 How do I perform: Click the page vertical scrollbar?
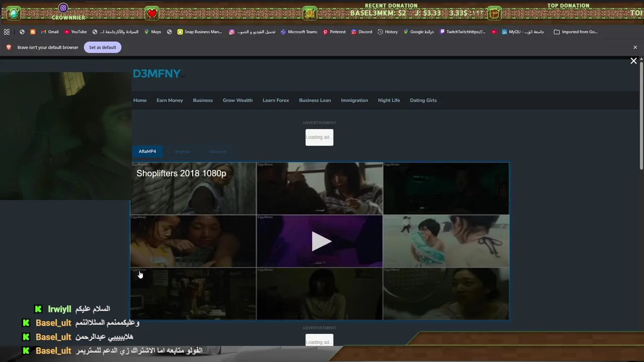tap(641, 117)
